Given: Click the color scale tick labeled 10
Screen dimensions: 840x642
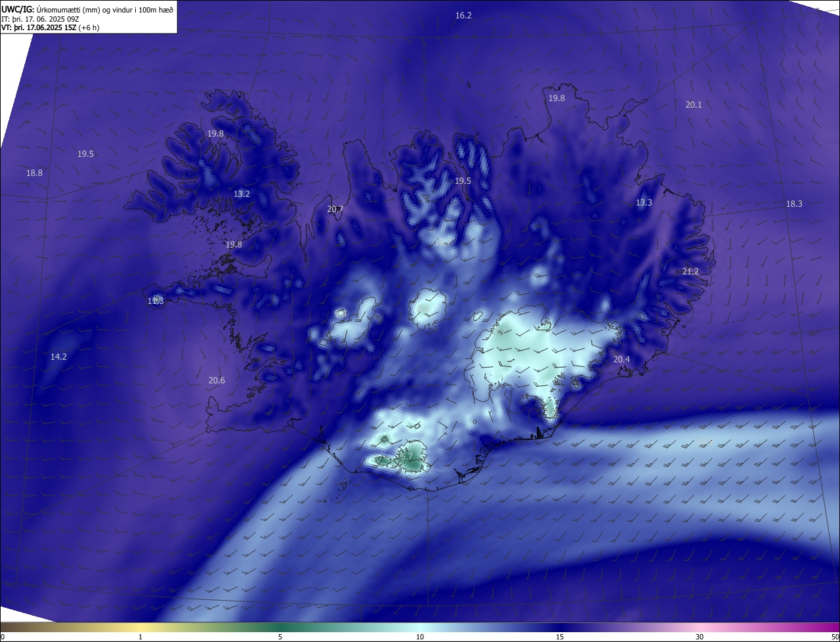Looking at the screenshot, I should (420, 637).
